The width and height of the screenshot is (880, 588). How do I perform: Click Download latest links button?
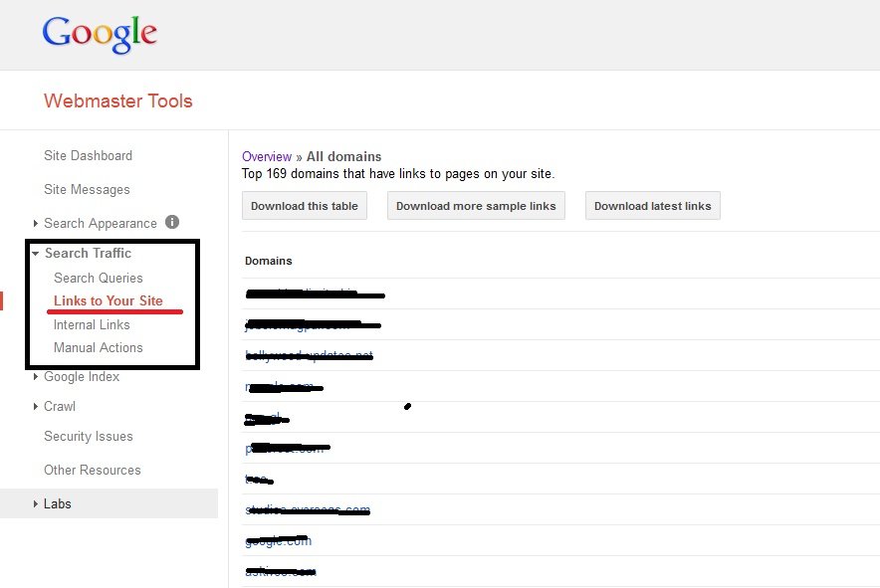(653, 206)
